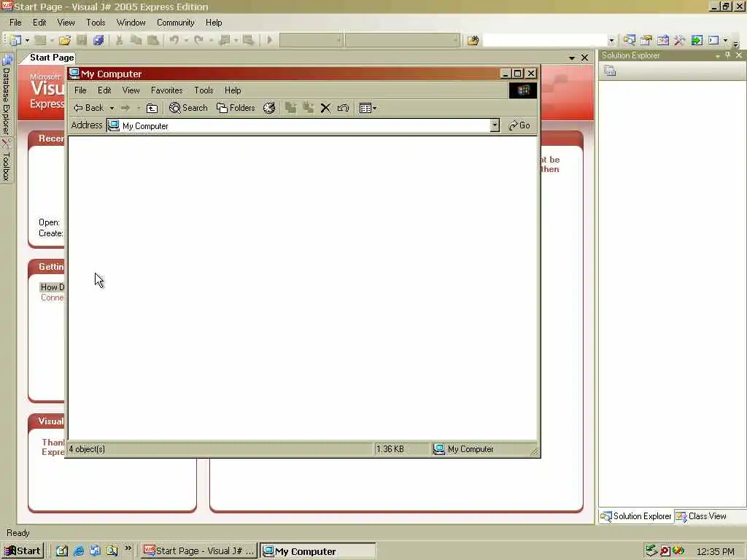The width and height of the screenshot is (747, 560).
Task: Click the Go button by Address bar
Action: [519, 125]
